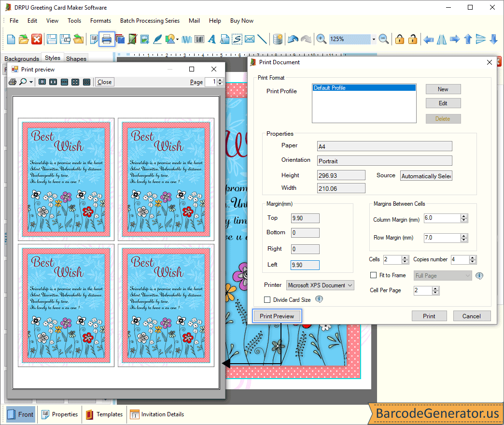Select four-page view in Print preview

pos(75,82)
